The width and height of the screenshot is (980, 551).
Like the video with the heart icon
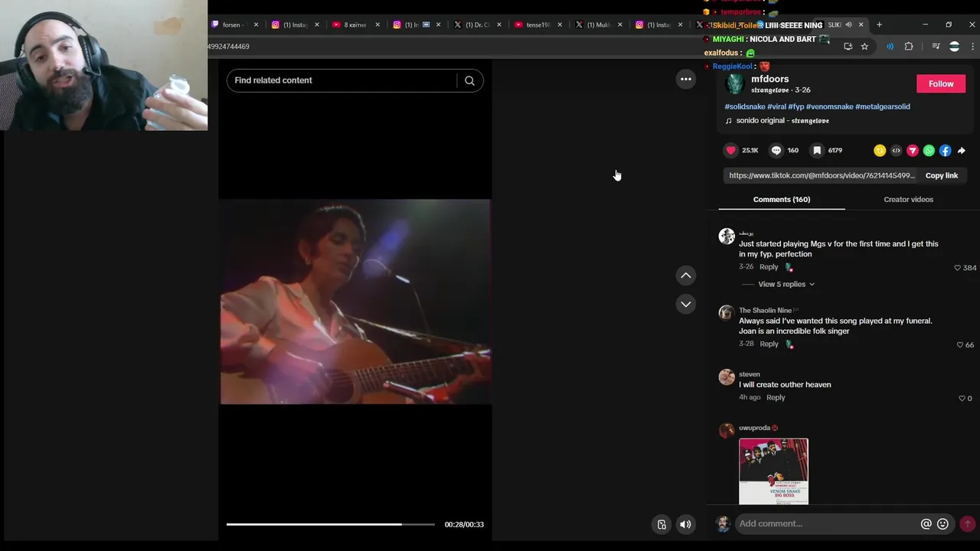[x=731, y=150]
